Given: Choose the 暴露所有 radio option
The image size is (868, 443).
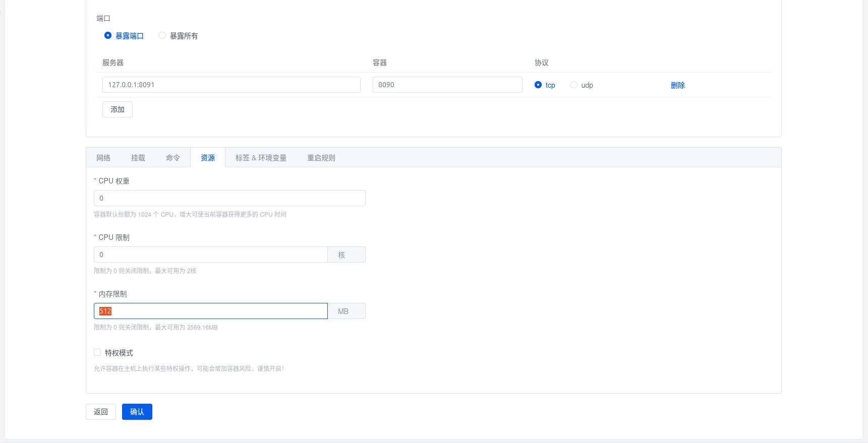Looking at the screenshot, I should coord(162,36).
